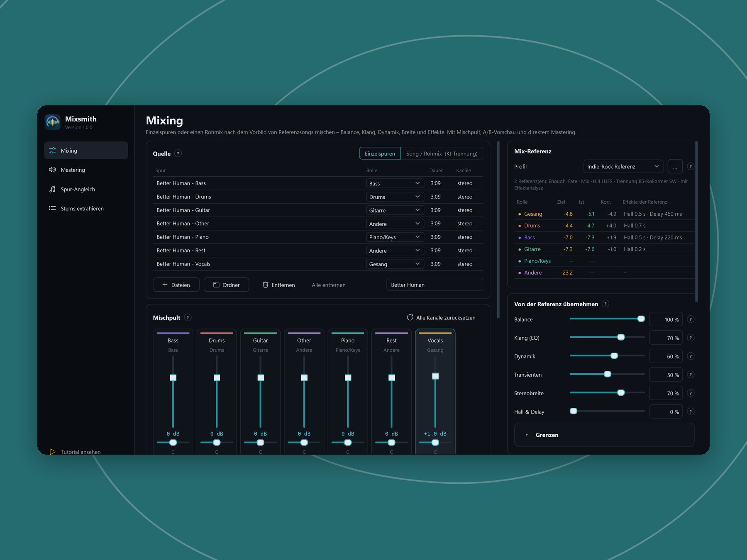Open role dropdown for Better Human - Bass
The image size is (747, 560).
[395, 183]
